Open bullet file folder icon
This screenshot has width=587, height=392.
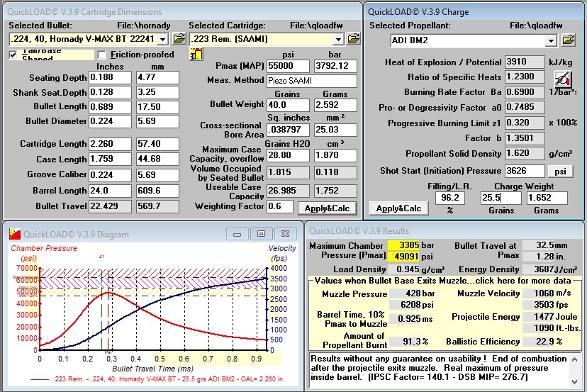(179, 38)
